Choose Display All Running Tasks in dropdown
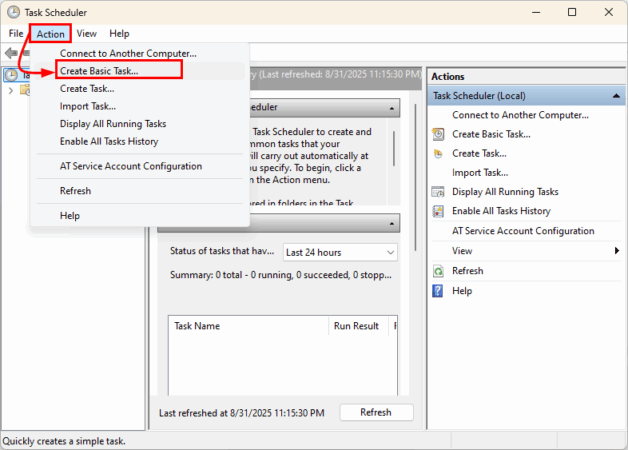Viewport: 628px width, 450px height. pos(139,124)
